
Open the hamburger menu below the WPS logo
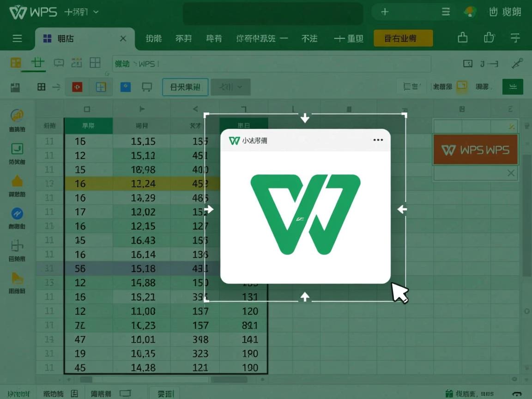(18, 39)
